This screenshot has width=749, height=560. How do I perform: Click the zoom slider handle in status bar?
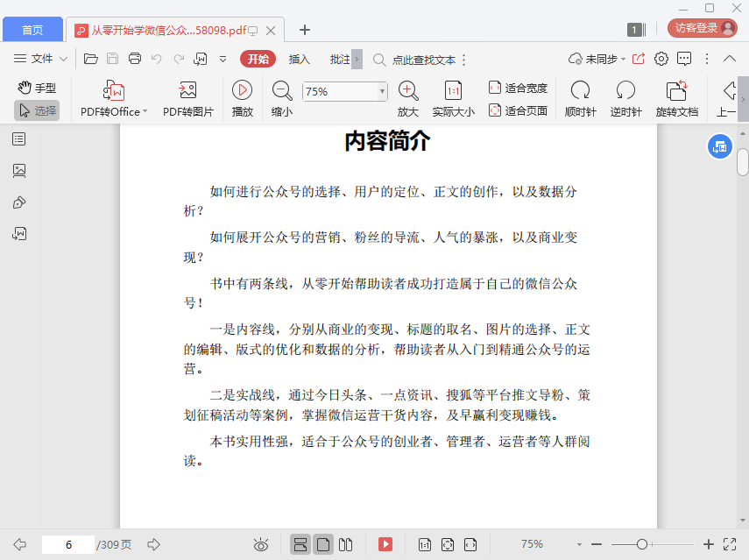[x=642, y=544]
